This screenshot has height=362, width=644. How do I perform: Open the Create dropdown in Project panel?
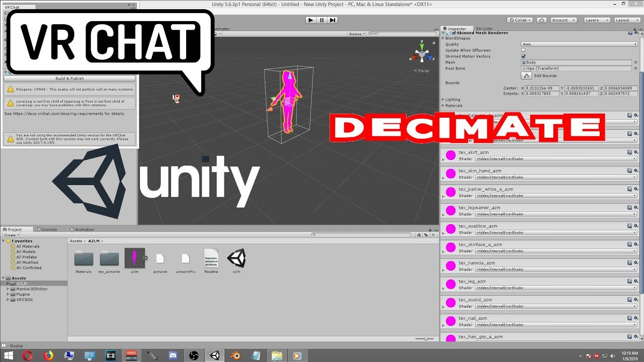coord(11,235)
